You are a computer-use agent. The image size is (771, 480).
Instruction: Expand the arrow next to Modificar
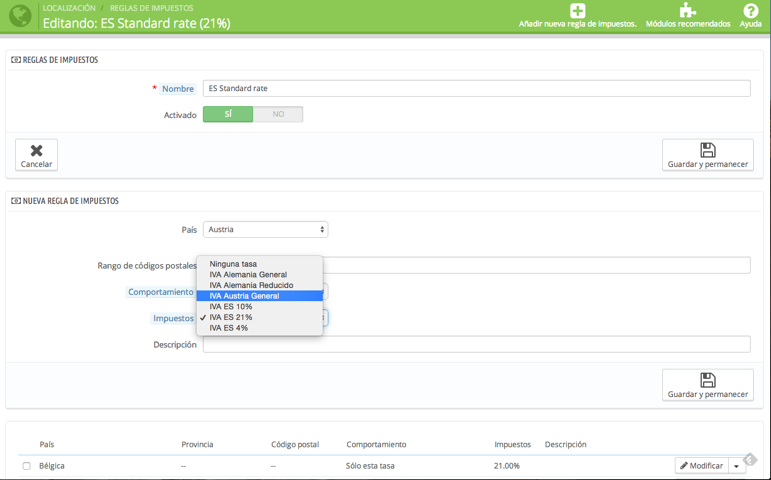tap(737, 466)
